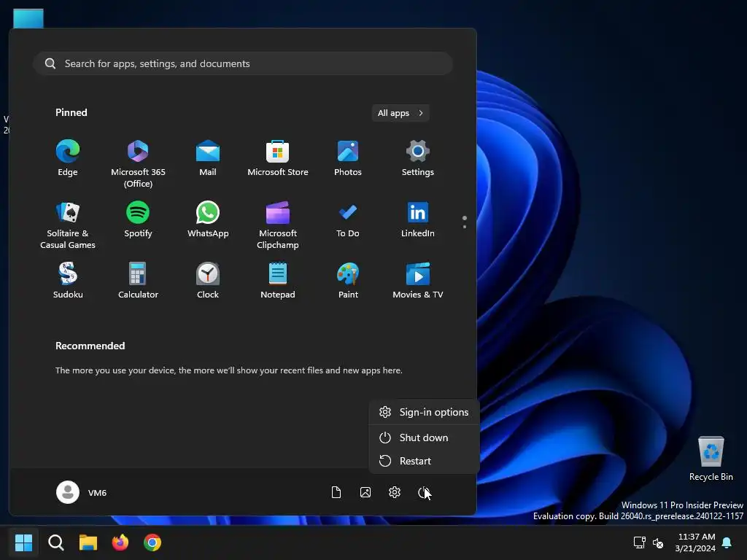Choose Shut down from power menu
The height and width of the screenshot is (560, 747).
[x=424, y=437]
